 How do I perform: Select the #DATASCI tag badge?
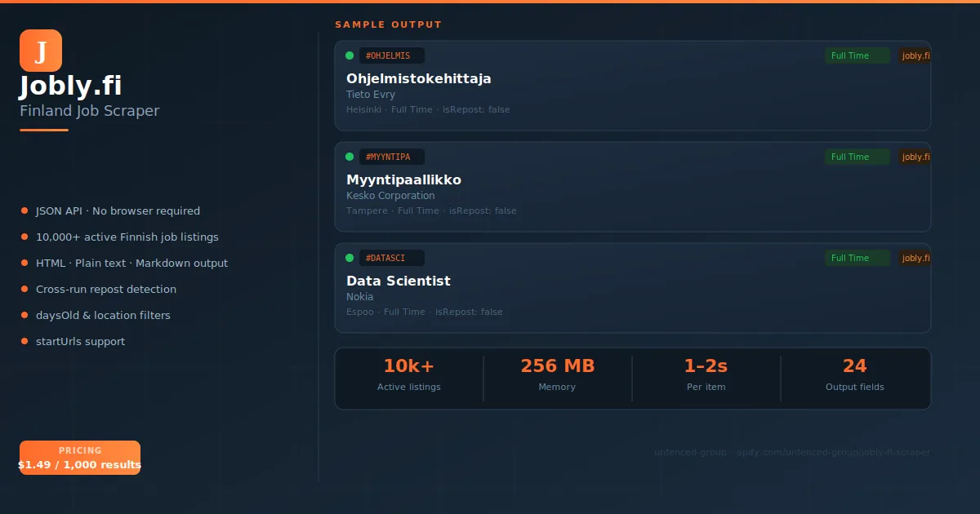point(392,258)
